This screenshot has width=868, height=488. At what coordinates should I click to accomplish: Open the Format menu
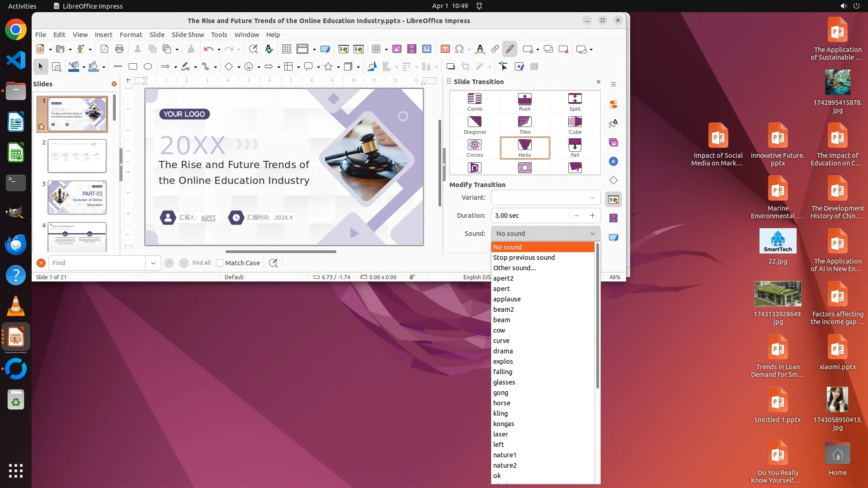coord(131,35)
